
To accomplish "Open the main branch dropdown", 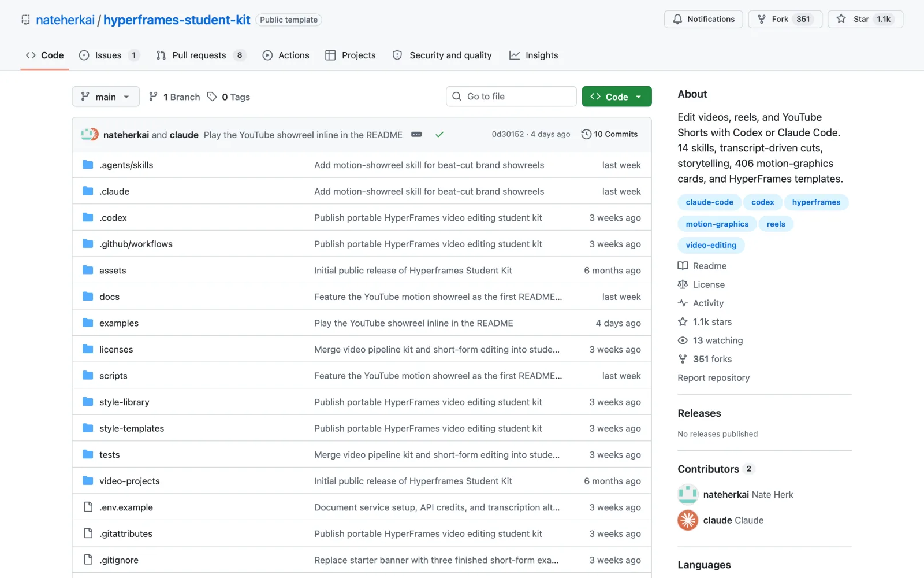I will pyautogui.click(x=106, y=97).
